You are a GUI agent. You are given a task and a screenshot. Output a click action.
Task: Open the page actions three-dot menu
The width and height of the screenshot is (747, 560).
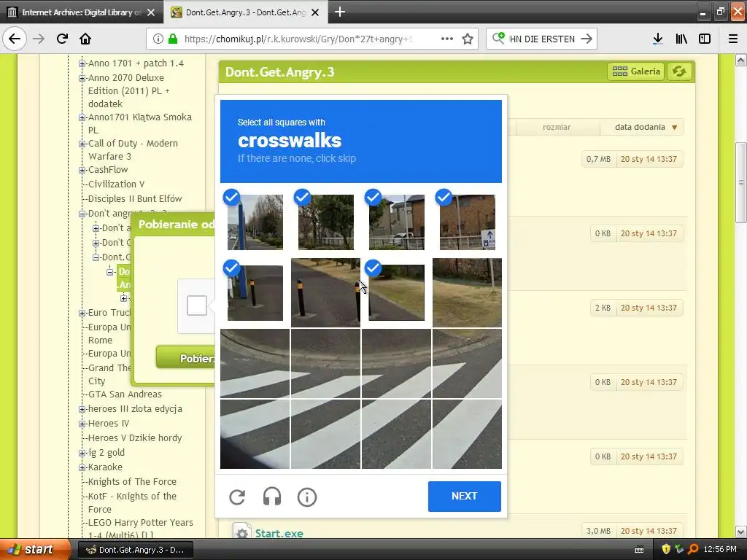pyautogui.click(x=447, y=39)
